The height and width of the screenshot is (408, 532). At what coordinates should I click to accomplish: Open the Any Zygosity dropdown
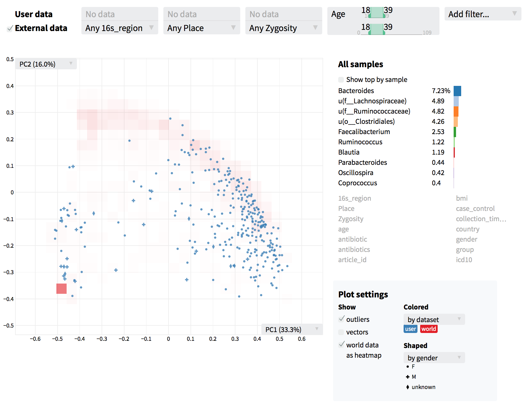pyautogui.click(x=284, y=28)
